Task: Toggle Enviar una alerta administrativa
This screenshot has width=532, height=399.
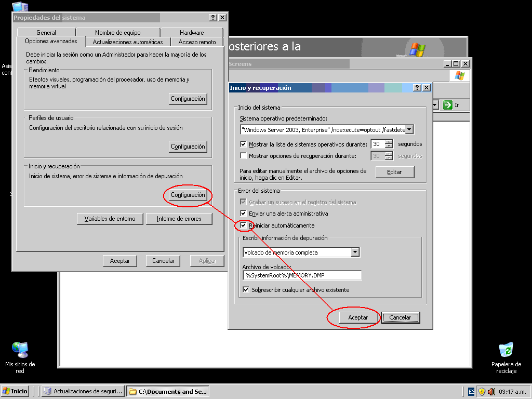Action: pyautogui.click(x=243, y=214)
